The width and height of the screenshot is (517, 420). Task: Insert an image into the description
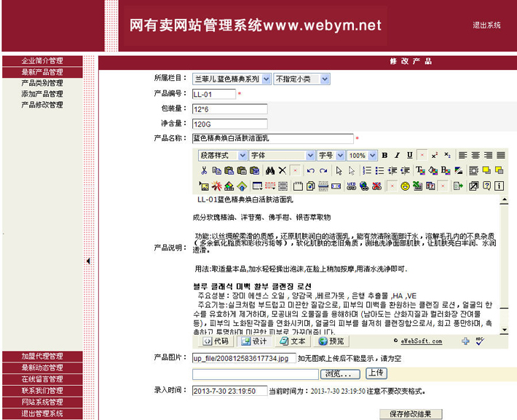(x=204, y=186)
